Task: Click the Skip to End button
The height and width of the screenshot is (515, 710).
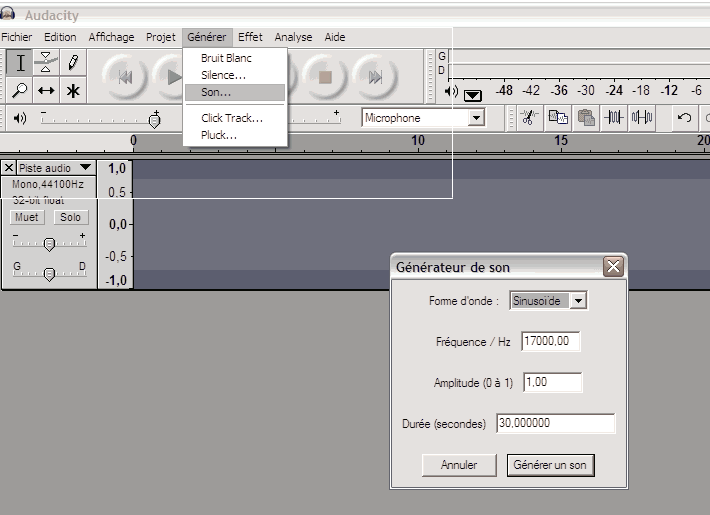Action: [x=375, y=77]
